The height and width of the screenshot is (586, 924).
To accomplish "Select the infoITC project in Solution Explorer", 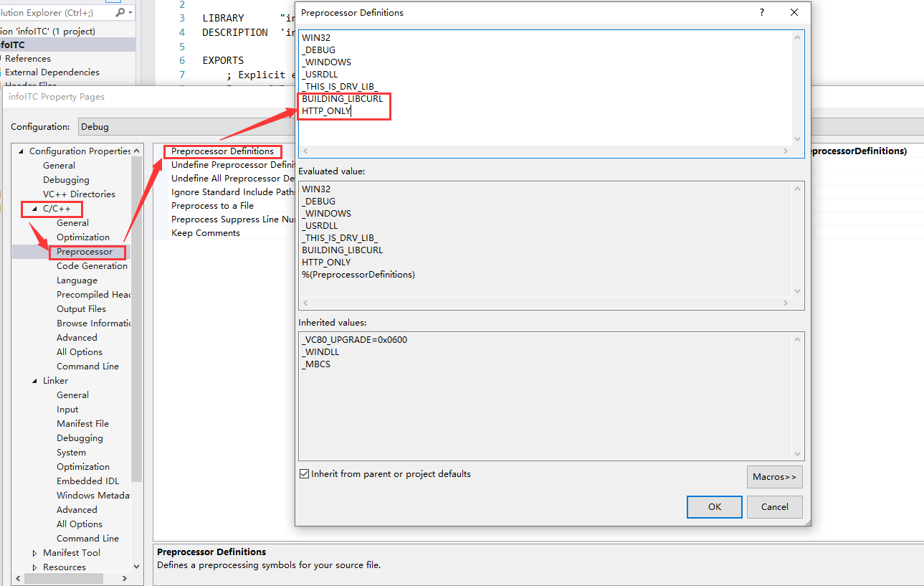I will point(16,44).
